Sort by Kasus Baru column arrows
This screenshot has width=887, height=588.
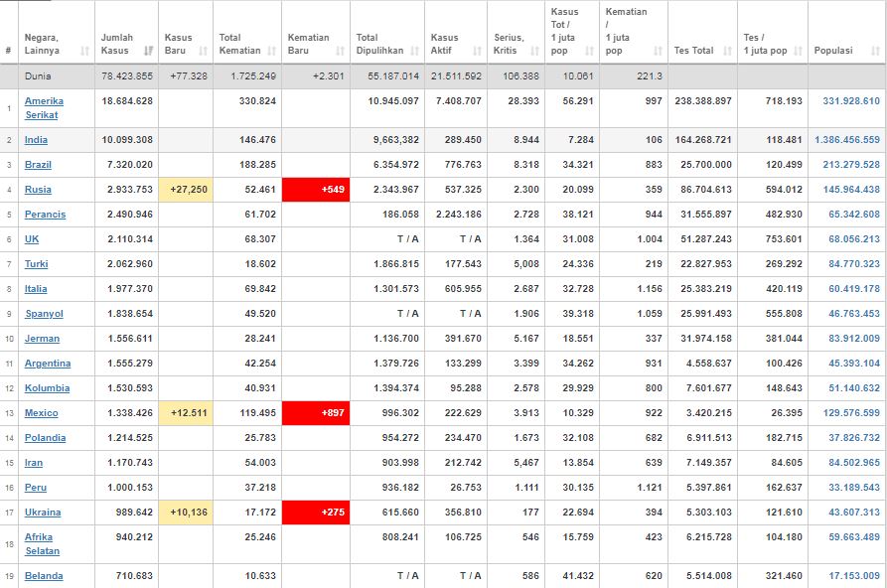point(203,51)
